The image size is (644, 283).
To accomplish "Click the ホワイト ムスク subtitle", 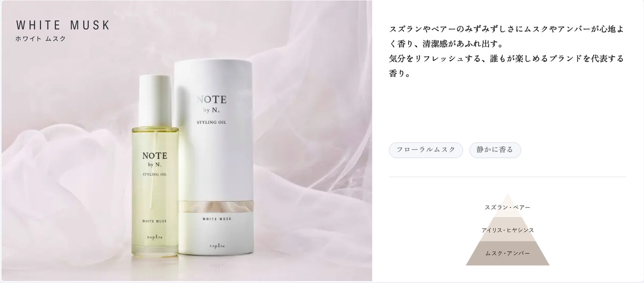I will tap(41, 39).
